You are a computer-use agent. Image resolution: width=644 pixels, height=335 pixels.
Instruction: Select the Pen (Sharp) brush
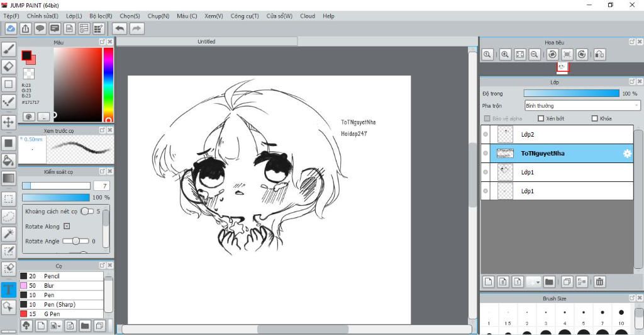point(61,305)
